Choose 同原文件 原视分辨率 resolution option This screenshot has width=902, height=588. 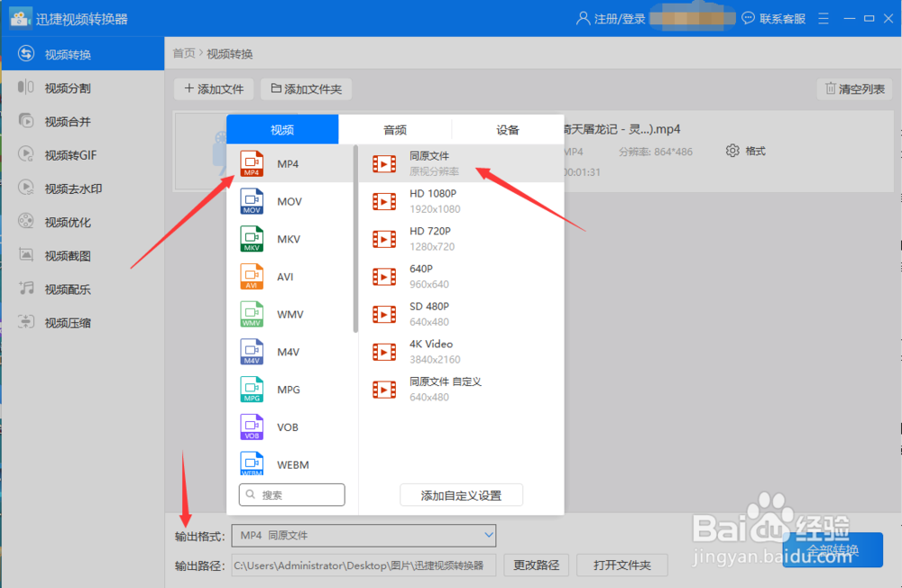(x=461, y=163)
